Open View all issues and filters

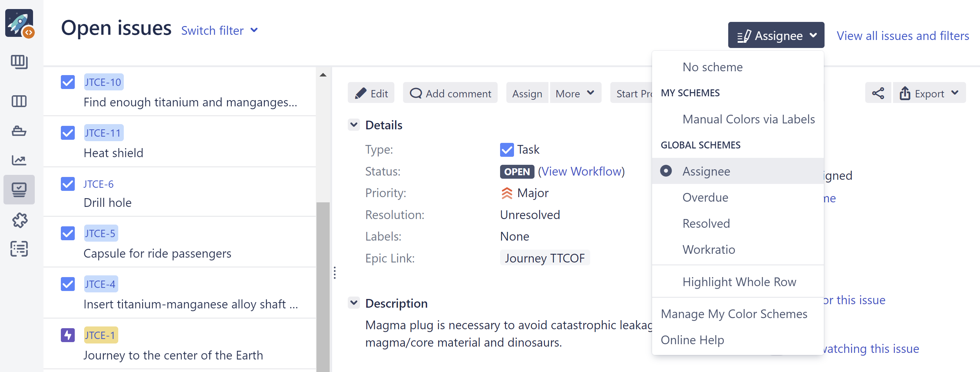tap(902, 35)
